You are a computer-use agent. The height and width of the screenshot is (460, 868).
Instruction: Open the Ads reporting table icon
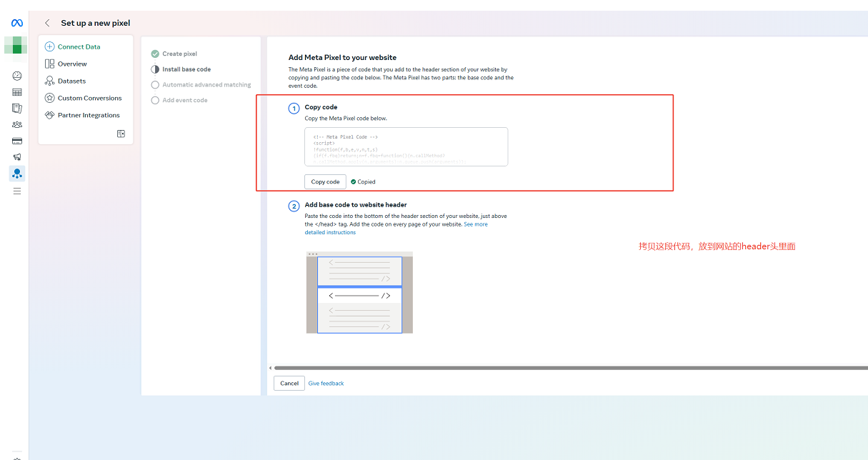pos(17,92)
